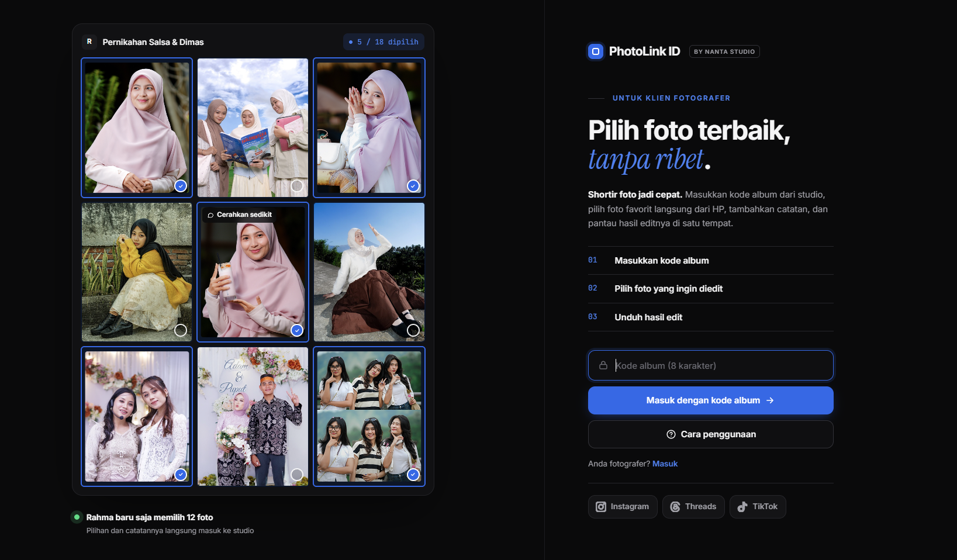Image resolution: width=957 pixels, height=560 pixels.
Task: Click the TikTok logo icon
Action: coord(742,507)
